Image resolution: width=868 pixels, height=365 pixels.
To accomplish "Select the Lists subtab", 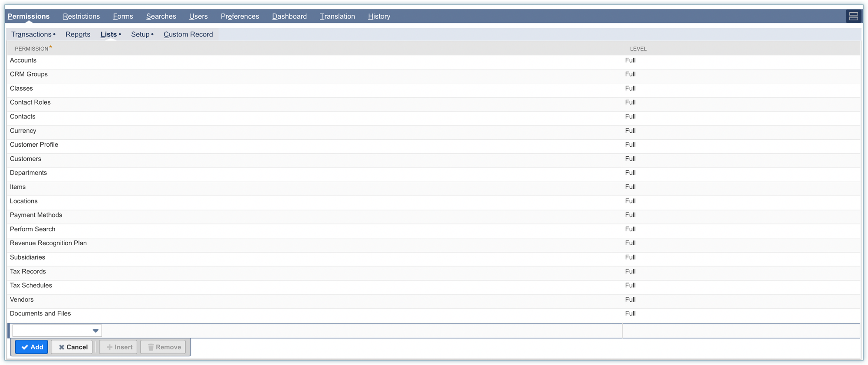I will tap(108, 34).
